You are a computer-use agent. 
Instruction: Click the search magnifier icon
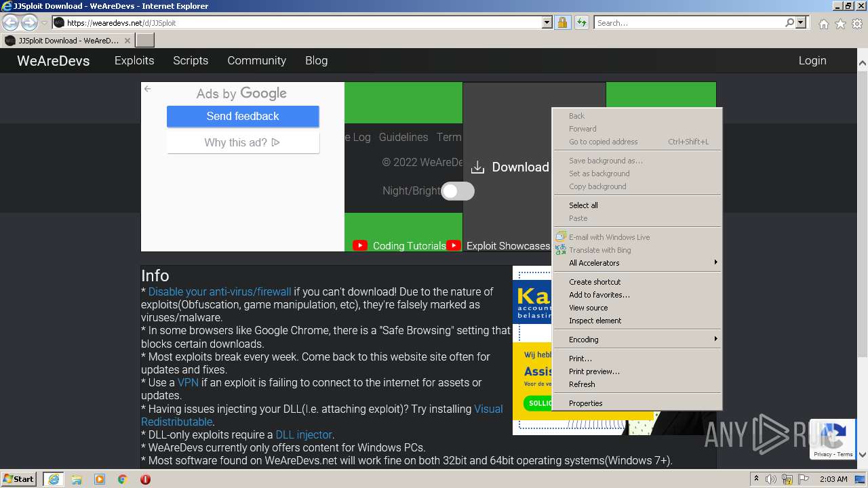pyautogui.click(x=789, y=22)
